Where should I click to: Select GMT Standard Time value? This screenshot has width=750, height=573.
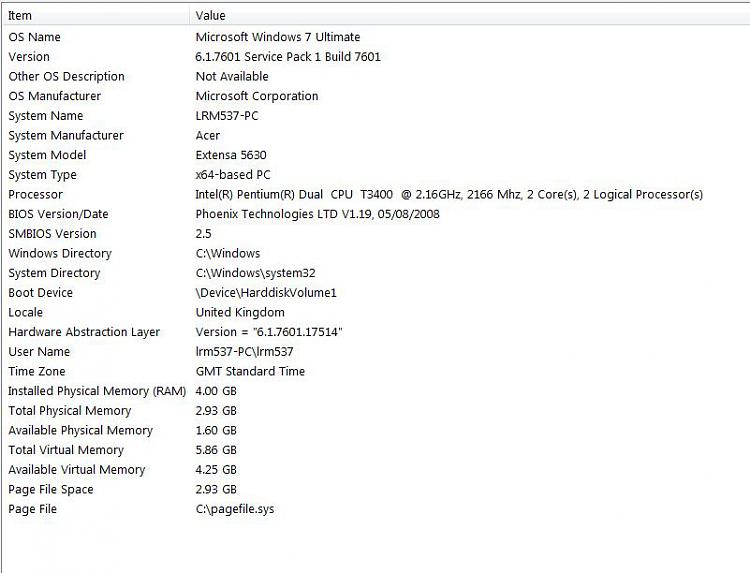click(250, 371)
